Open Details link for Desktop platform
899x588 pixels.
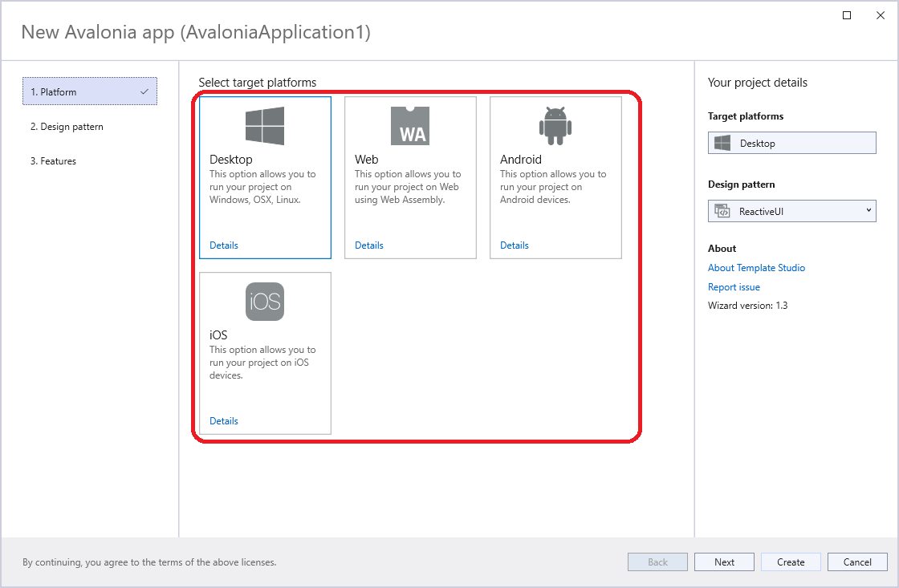point(224,245)
